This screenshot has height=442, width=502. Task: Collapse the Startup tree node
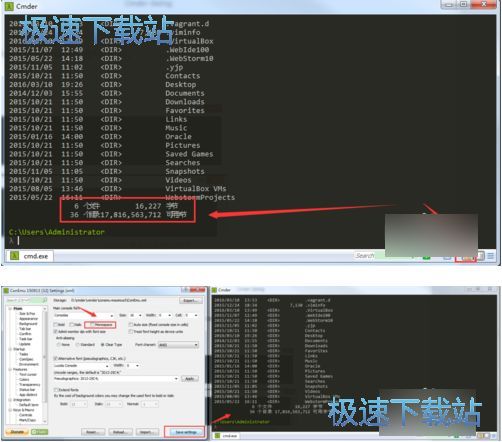(x=10, y=349)
